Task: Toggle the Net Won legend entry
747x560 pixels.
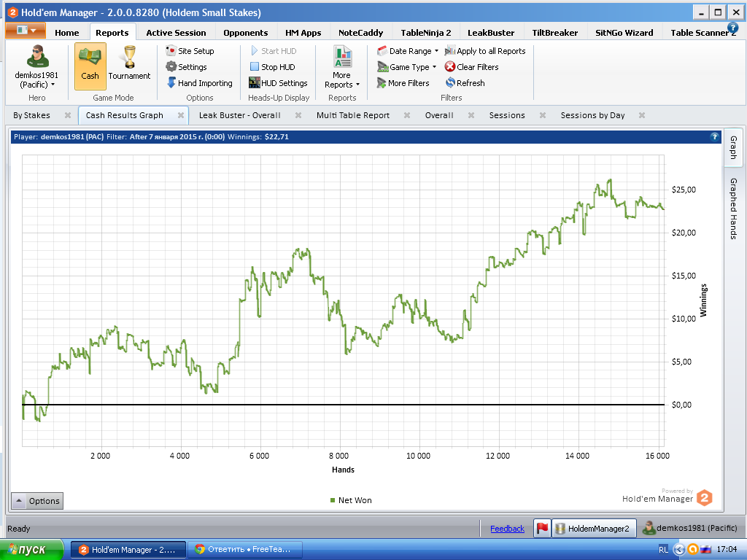Action: (351, 500)
